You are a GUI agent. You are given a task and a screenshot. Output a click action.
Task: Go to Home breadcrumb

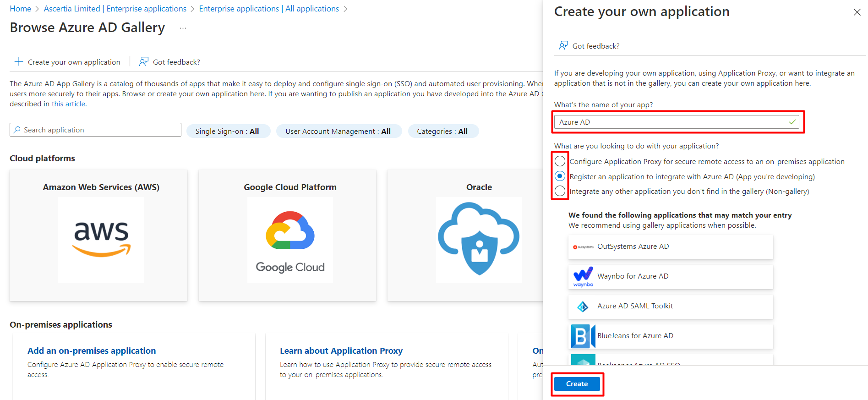pos(21,9)
